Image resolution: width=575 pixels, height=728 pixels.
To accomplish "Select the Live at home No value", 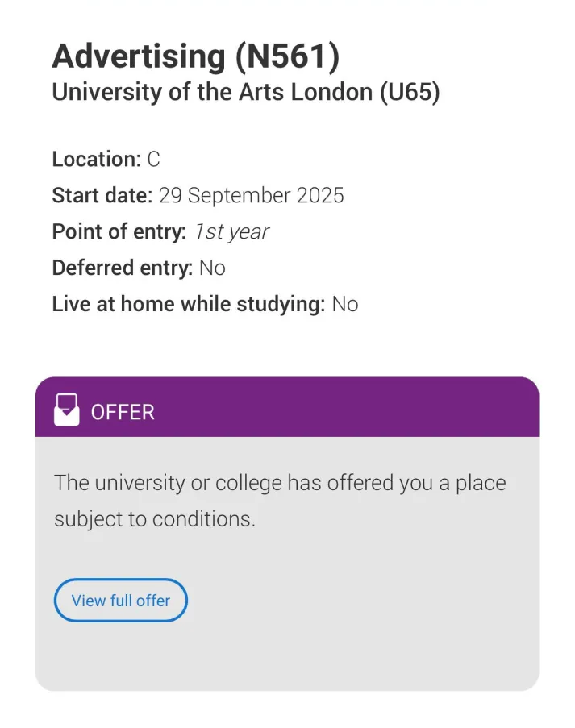I will [345, 304].
